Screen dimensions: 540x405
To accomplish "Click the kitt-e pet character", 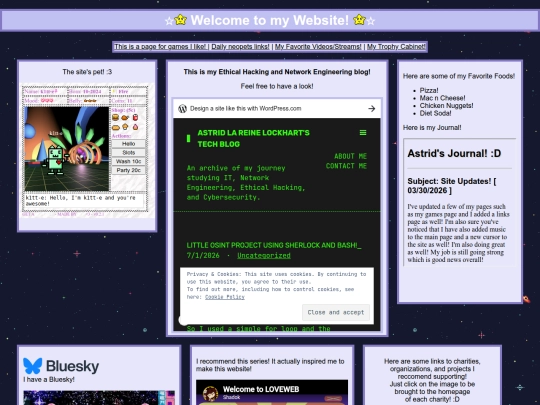I will coord(55,160).
